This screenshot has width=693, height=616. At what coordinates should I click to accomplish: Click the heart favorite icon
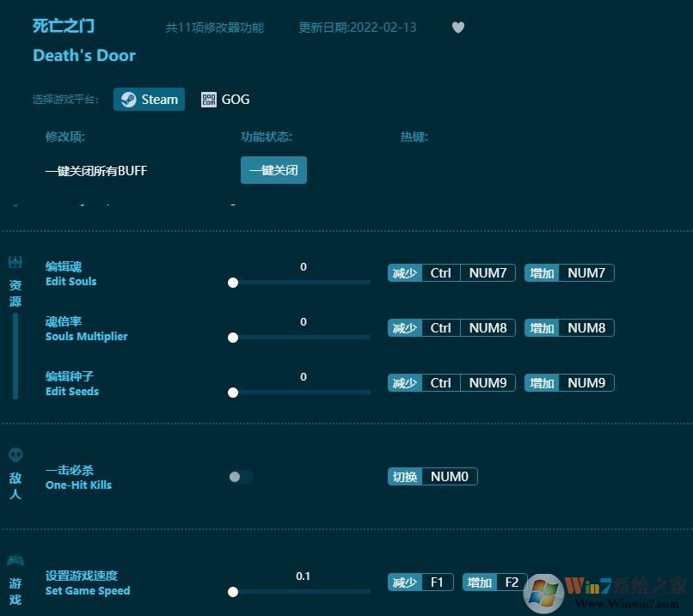458,27
